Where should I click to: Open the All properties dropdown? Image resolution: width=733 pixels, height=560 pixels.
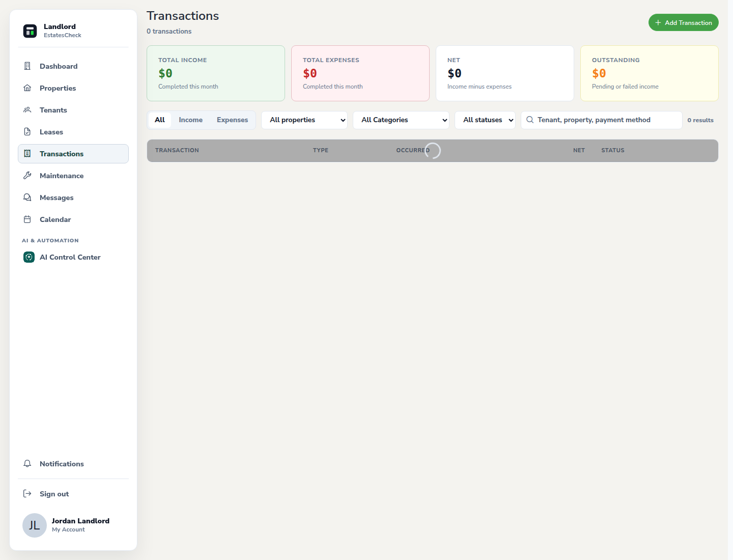click(x=304, y=120)
